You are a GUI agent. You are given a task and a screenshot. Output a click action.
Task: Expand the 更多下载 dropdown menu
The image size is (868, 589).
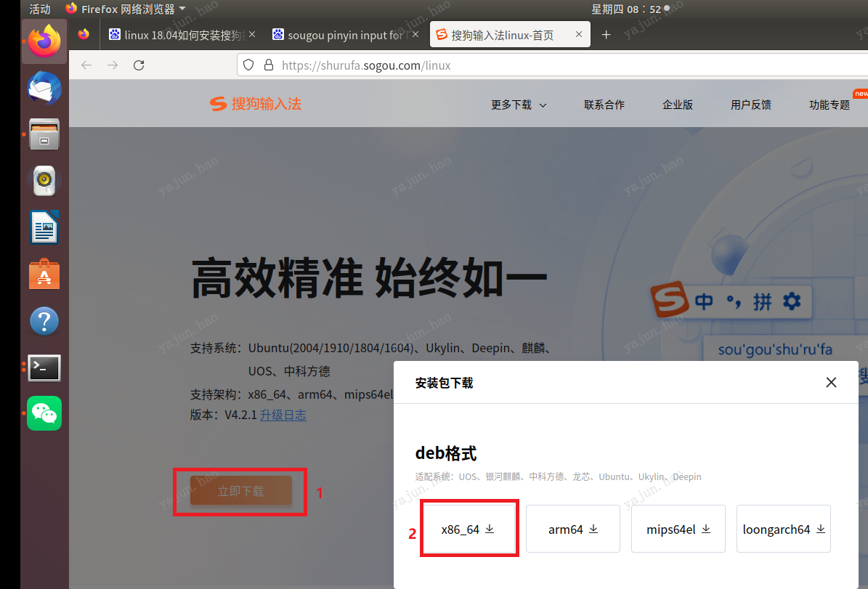point(519,105)
